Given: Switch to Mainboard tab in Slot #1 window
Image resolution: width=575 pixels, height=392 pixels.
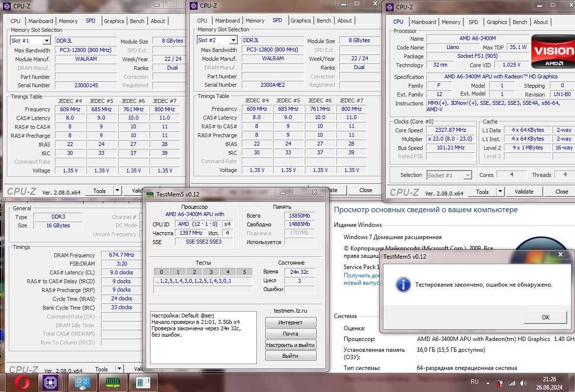Looking at the screenshot, I should 41,21.
